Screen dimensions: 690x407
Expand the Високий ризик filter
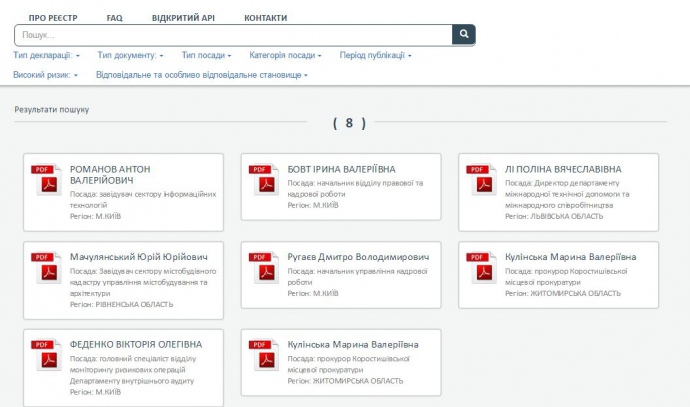[47, 75]
